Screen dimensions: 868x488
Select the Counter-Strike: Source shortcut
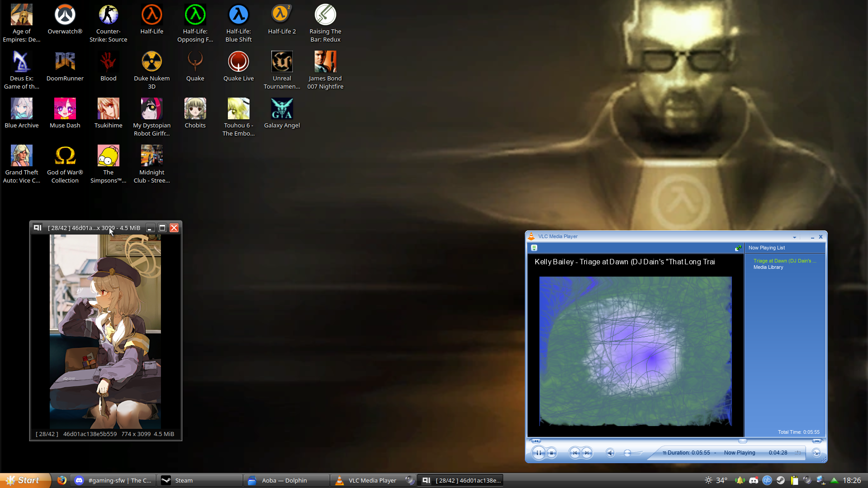[x=108, y=23]
